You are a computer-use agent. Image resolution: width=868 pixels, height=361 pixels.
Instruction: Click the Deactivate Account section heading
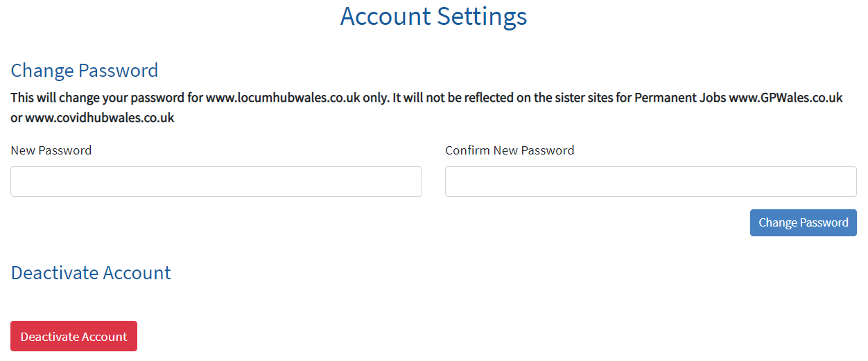[91, 273]
